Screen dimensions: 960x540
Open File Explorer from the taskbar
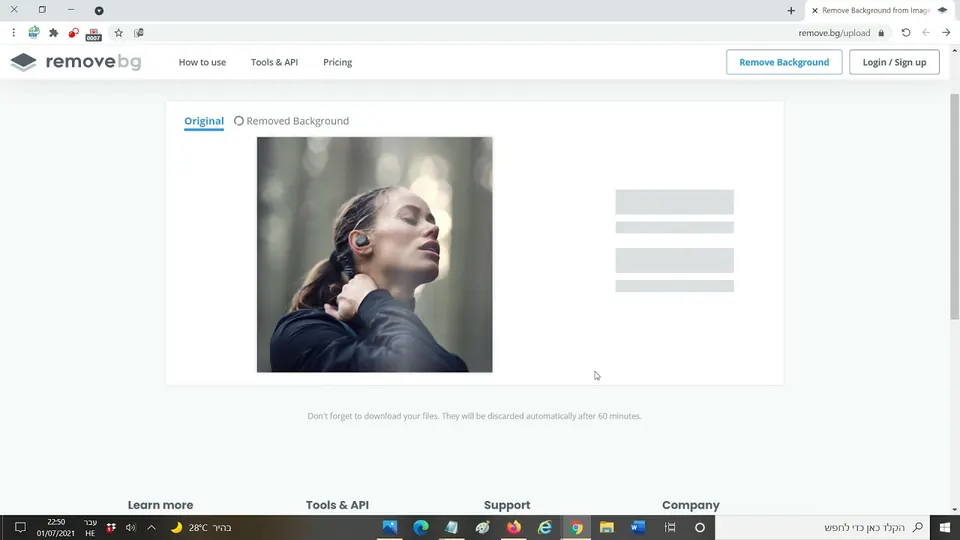tap(607, 527)
